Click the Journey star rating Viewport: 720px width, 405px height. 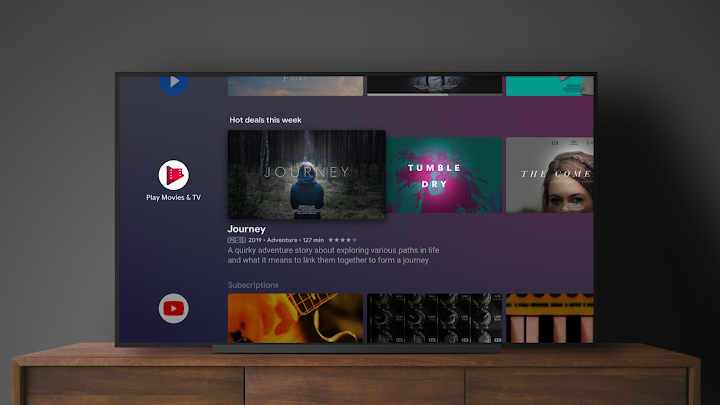pyautogui.click(x=342, y=240)
